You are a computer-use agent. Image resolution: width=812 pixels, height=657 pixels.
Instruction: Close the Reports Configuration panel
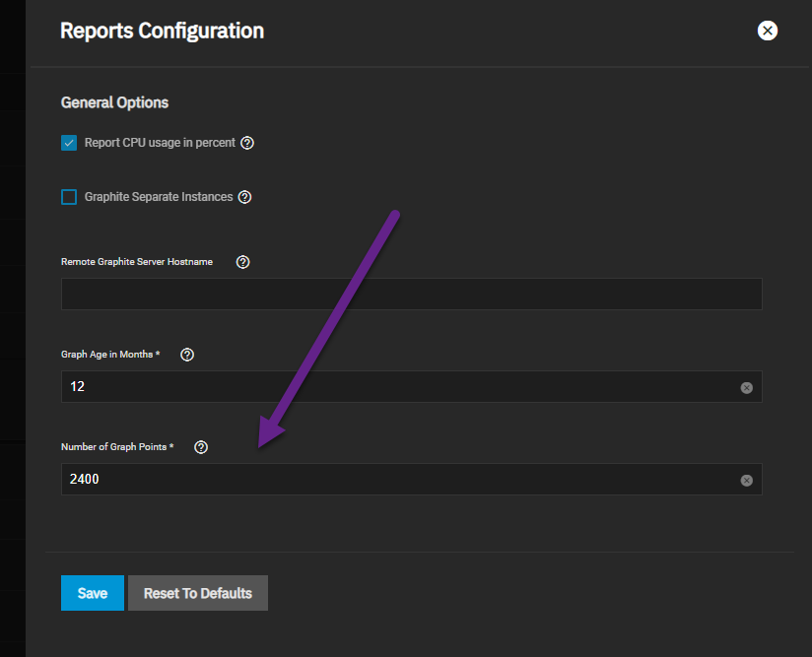[x=767, y=31]
